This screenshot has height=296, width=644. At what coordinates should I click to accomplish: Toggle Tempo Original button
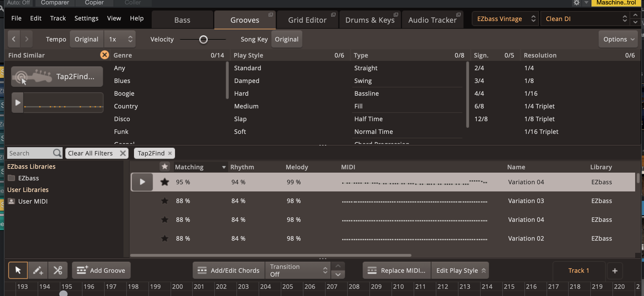[86, 39]
